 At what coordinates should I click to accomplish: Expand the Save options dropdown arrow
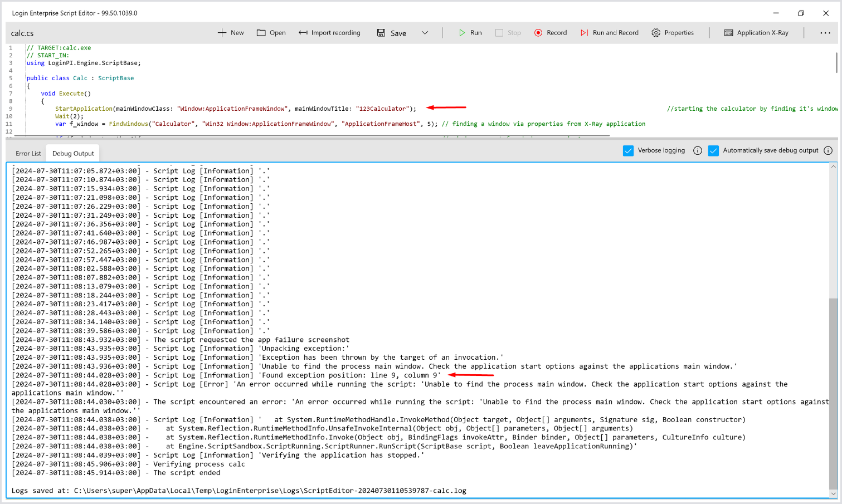coord(425,33)
